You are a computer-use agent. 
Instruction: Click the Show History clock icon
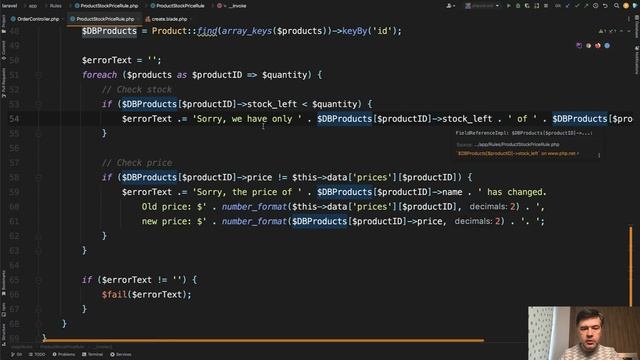coord(596,6)
